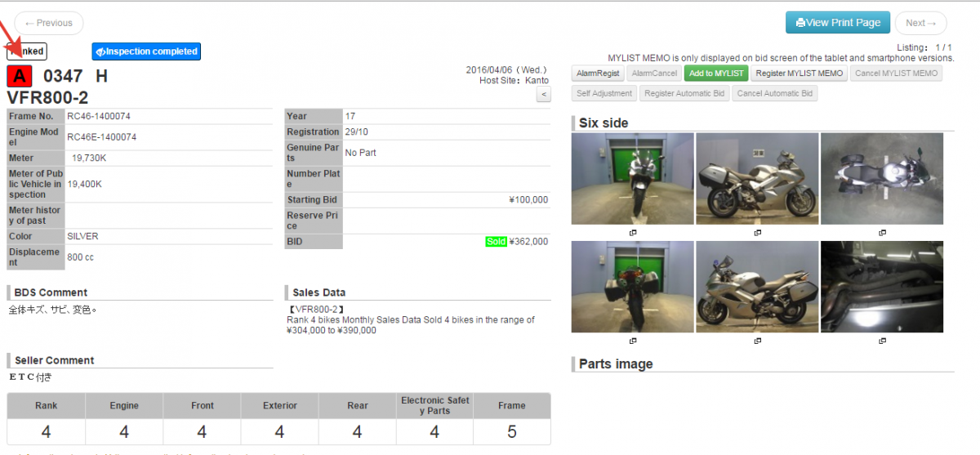Click the Engine score column header

[x=124, y=405]
